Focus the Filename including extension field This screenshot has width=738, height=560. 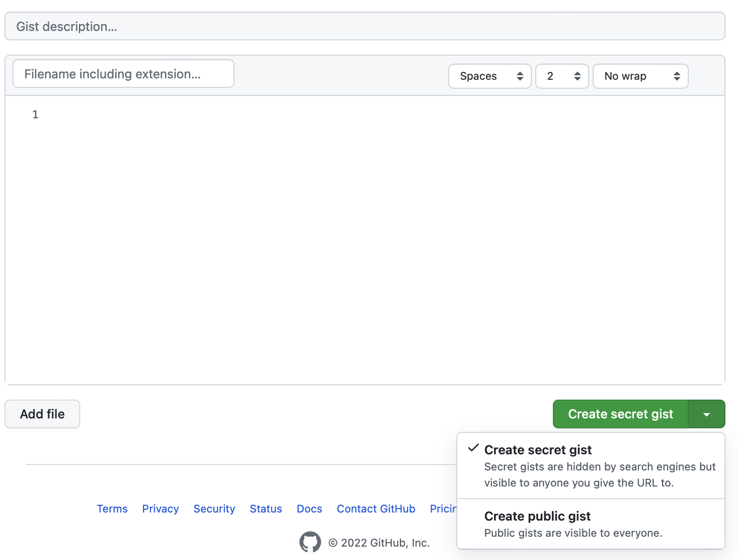(x=123, y=74)
